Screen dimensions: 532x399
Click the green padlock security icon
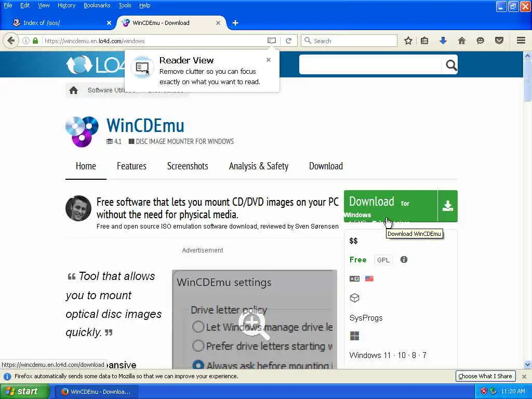35,41
